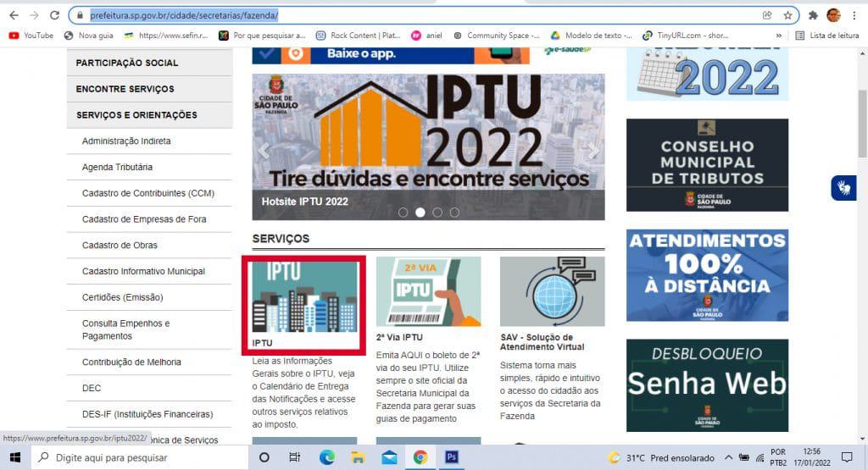868x470 pixels.
Task: Open Conselho Municipal de Tributos banner
Action: point(708,165)
